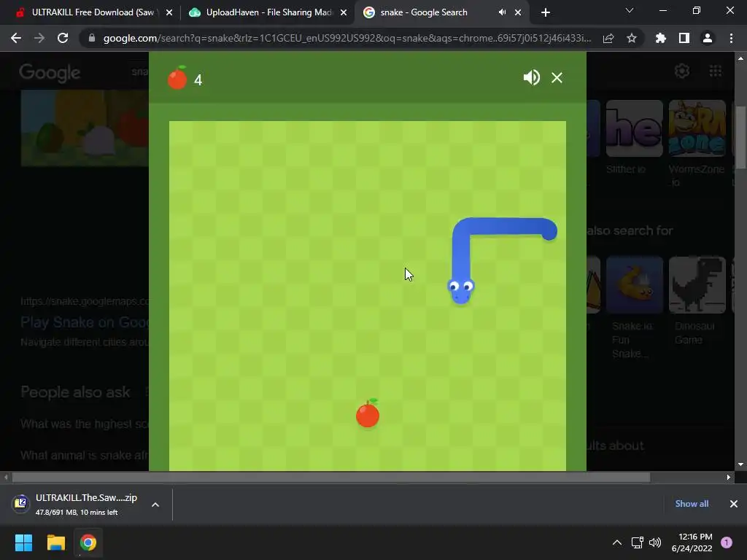Open the WormsZone io card

click(697, 143)
